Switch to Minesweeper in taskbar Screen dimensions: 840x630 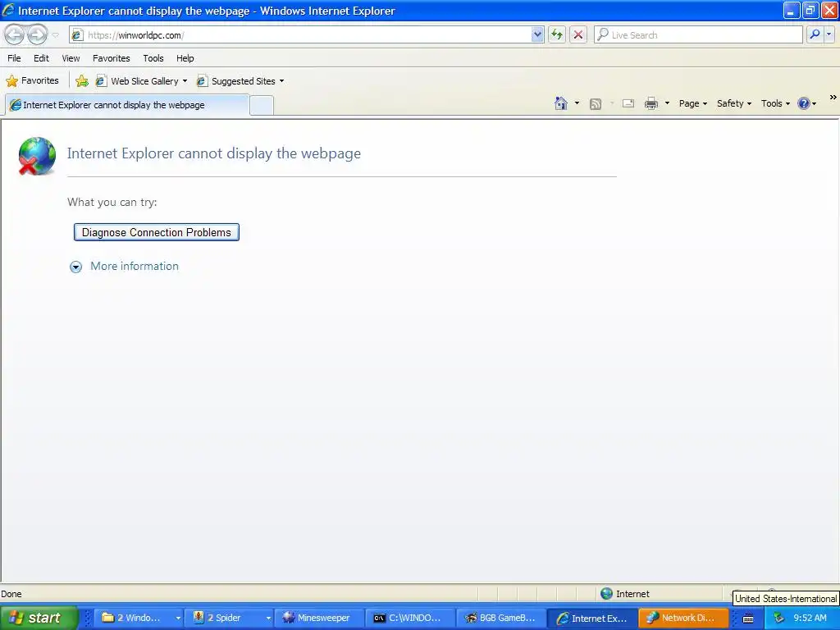319,618
